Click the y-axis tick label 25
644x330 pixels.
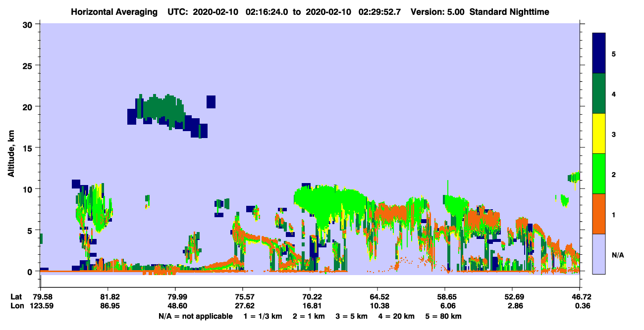coord(28,65)
